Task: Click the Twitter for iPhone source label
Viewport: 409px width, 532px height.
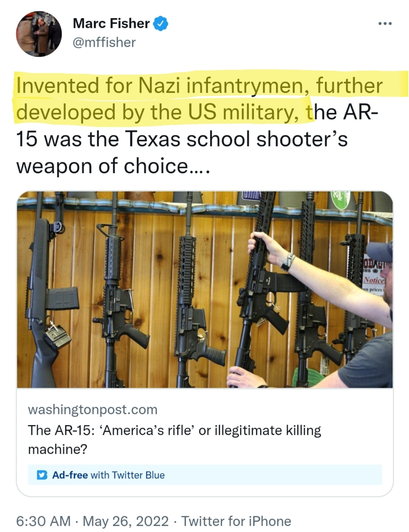Action: [236, 521]
